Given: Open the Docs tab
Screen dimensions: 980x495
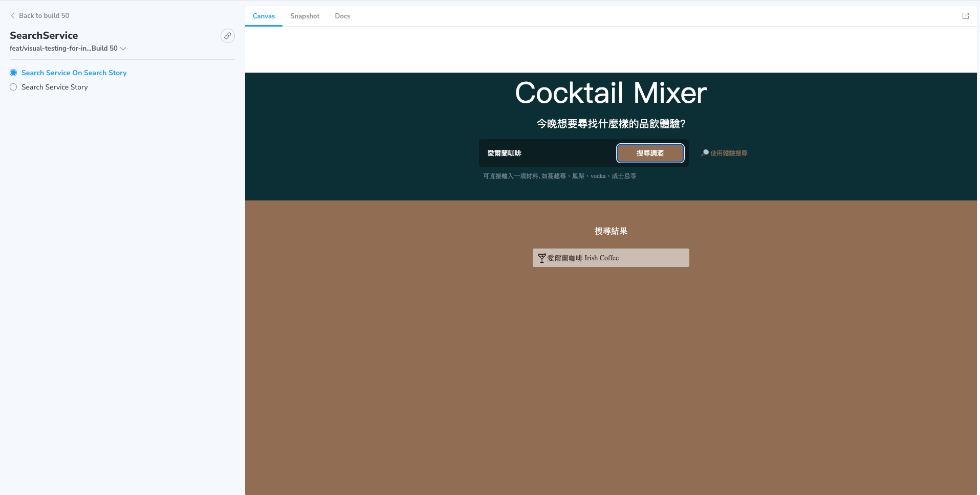Looking at the screenshot, I should coord(342,16).
